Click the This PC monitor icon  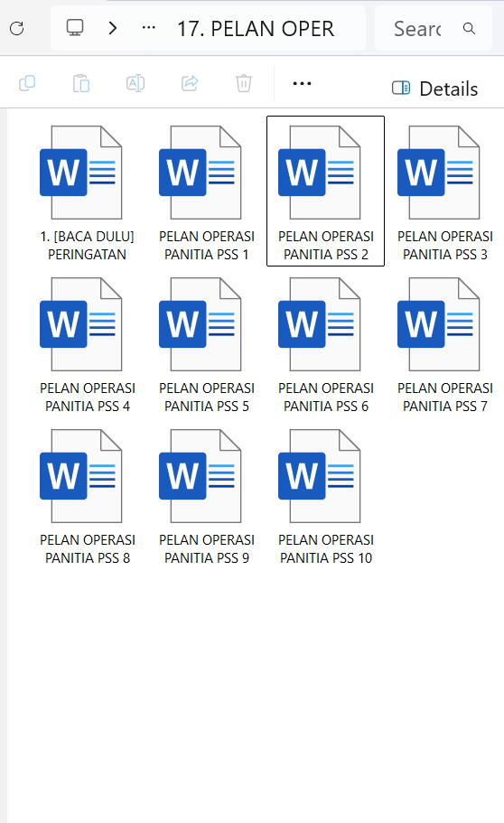click(75, 27)
